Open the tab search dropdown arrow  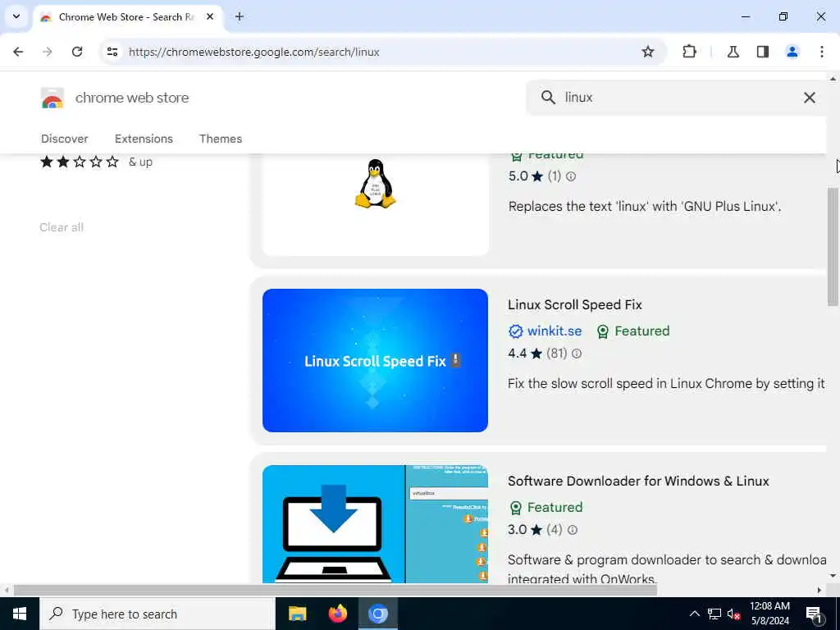click(x=16, y=16)
